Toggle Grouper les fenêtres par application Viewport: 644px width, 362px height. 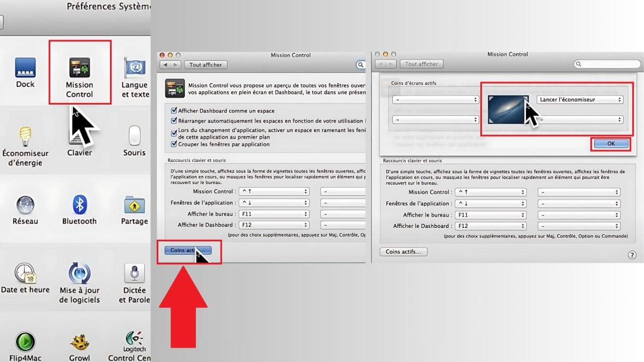tap(174, 144)
